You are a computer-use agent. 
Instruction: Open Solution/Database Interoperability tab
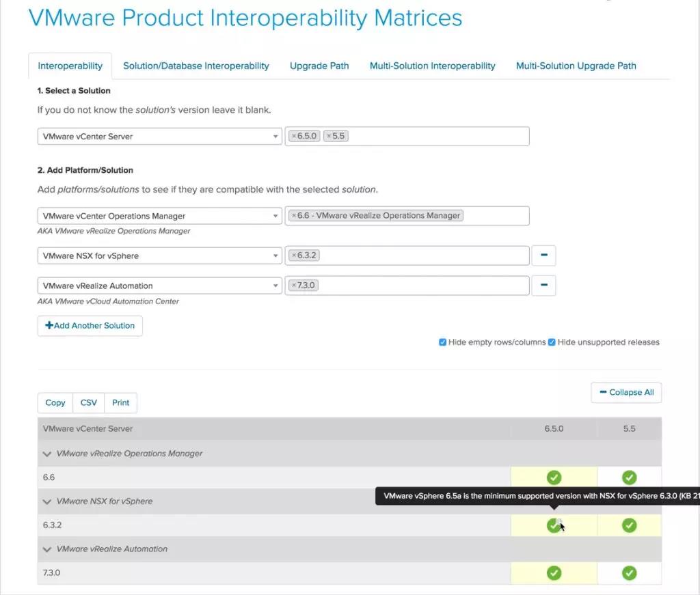coord(196,66)
